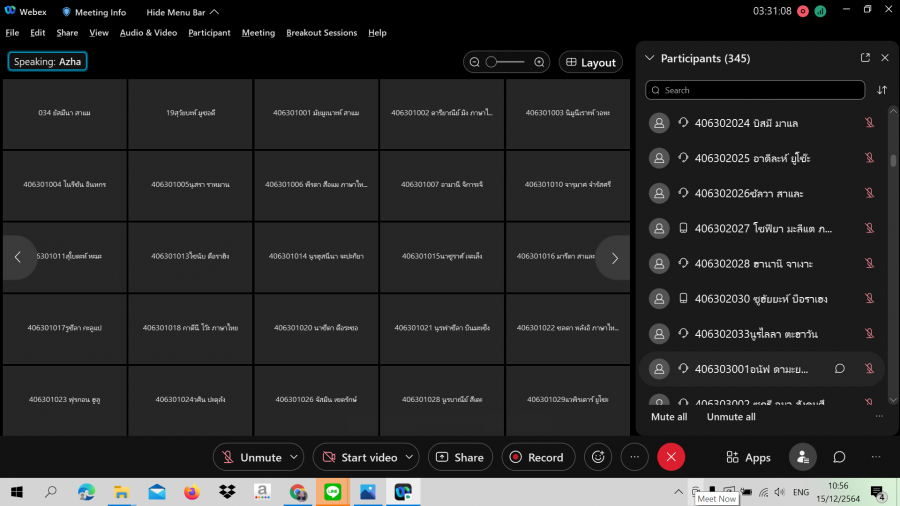The width and height of the screenshot is (900, 506).
Task: Click the Mute all button
Action: click(x=669, y=417)
